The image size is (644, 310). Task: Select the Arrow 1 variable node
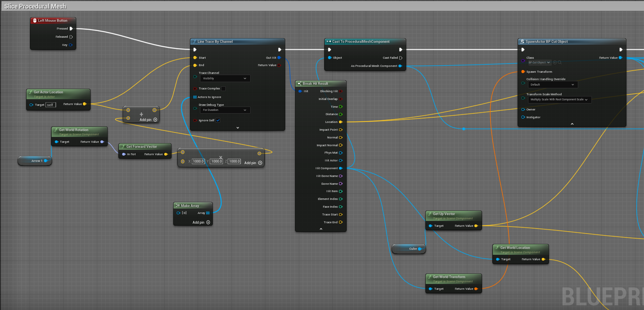point(35,161)
